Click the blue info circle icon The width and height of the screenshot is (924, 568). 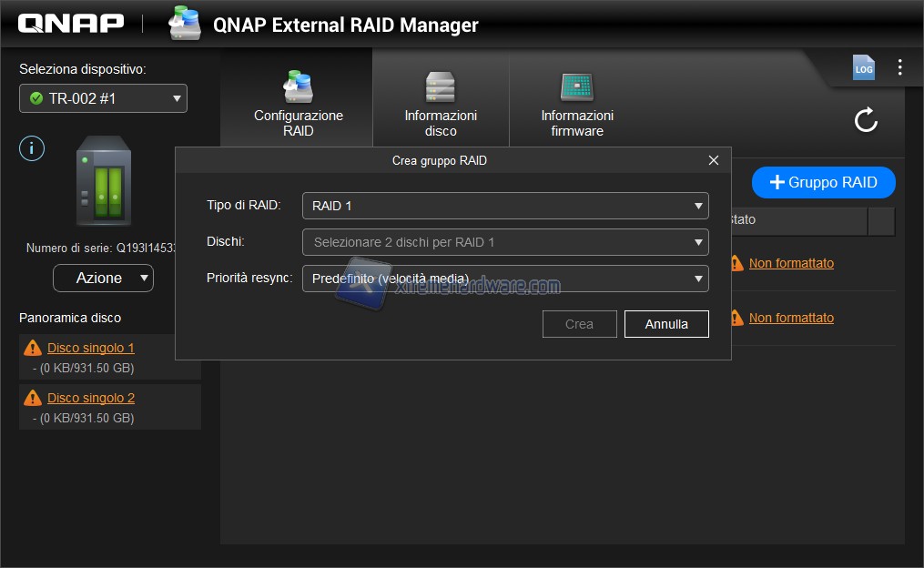coord(32,148)
